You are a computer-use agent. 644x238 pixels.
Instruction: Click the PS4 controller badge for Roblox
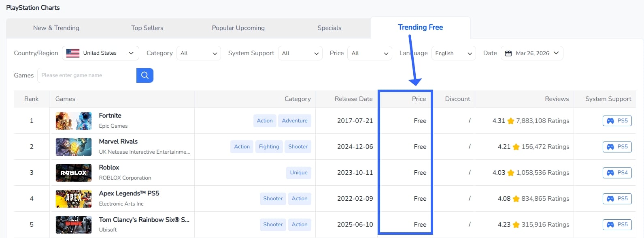pos(617,173)
